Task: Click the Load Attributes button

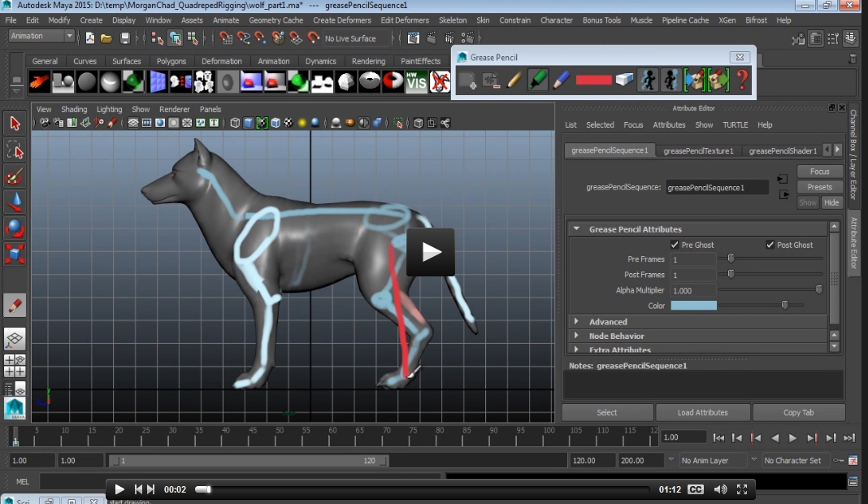Action: tap(702, 412)
